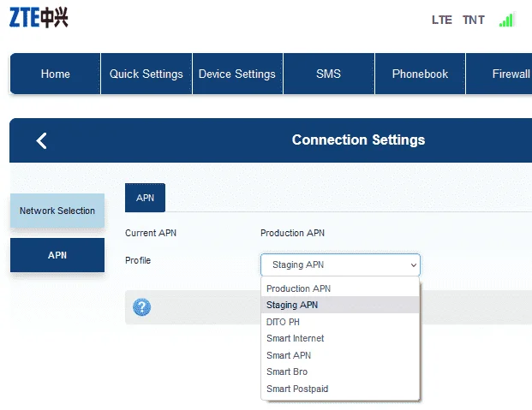Click the Production APN current value text
The width and height of the screenshot is (532, 410).
pos(292,233)
